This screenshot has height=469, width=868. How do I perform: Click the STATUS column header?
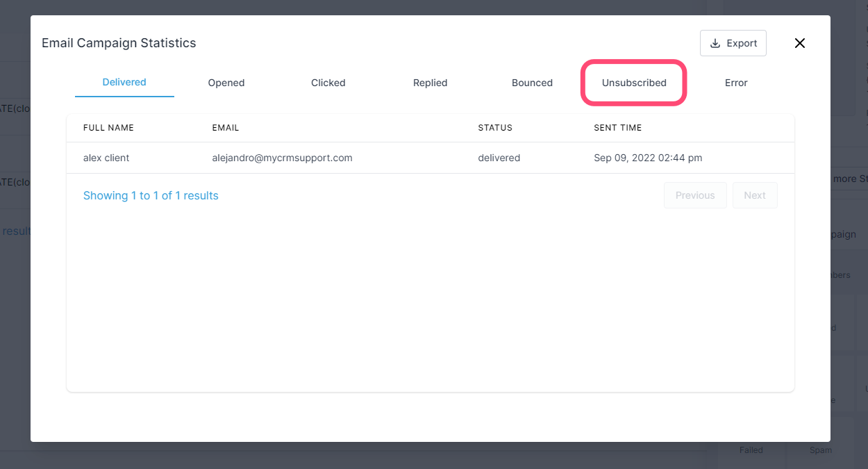[x=495, y=128]
